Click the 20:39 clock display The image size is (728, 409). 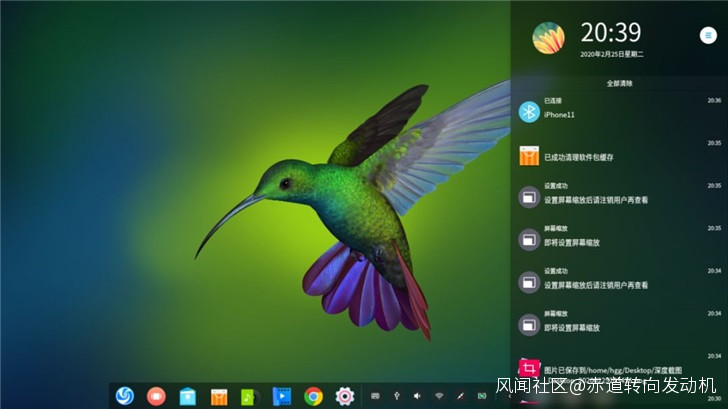pyautogui.click(x=611, y=32)
